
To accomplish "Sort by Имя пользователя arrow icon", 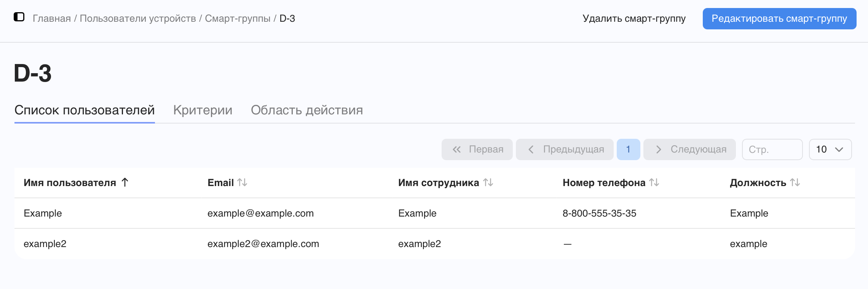I will [x=125, y=183].
